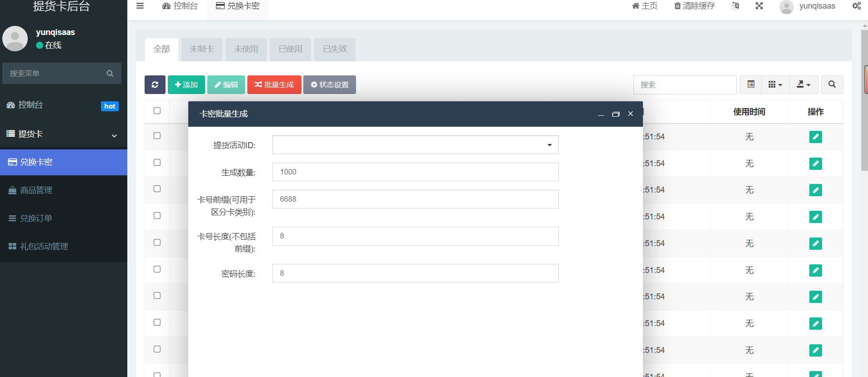This screenshot has width=868, height=377.
Task: Click the red 批量生成 button
Action: (x=274, y=85)
